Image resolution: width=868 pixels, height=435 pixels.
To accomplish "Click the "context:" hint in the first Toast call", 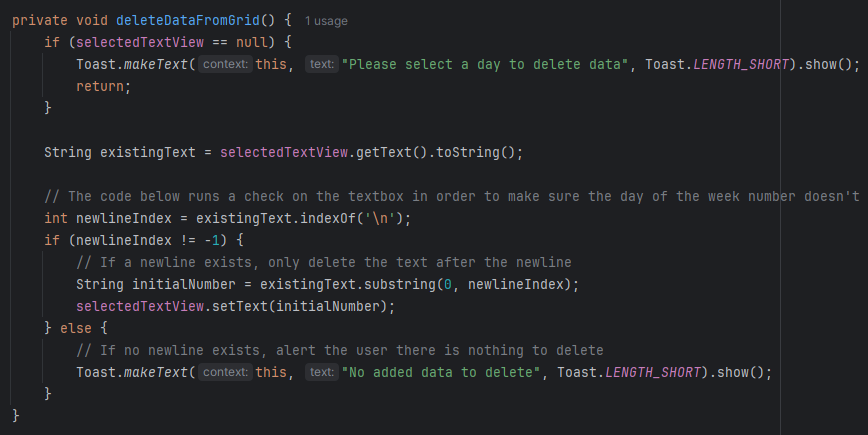I will [x=225, y=65].
